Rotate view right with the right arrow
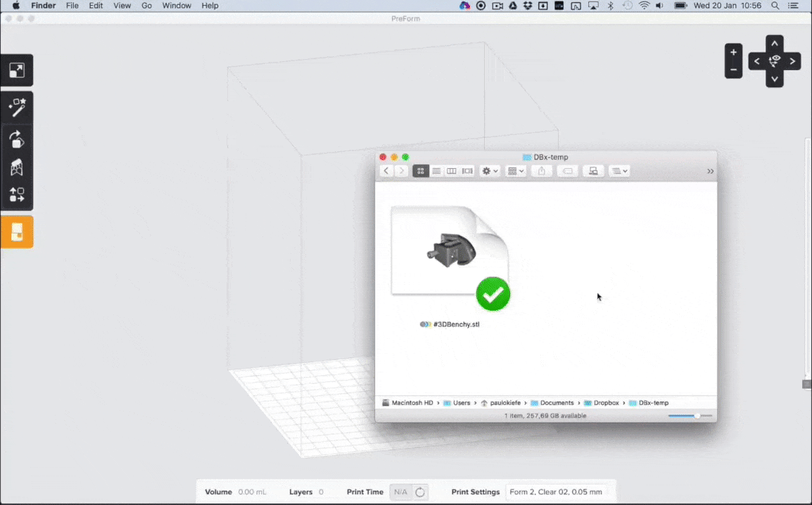The image size is (812, 505). pos(792,61)
